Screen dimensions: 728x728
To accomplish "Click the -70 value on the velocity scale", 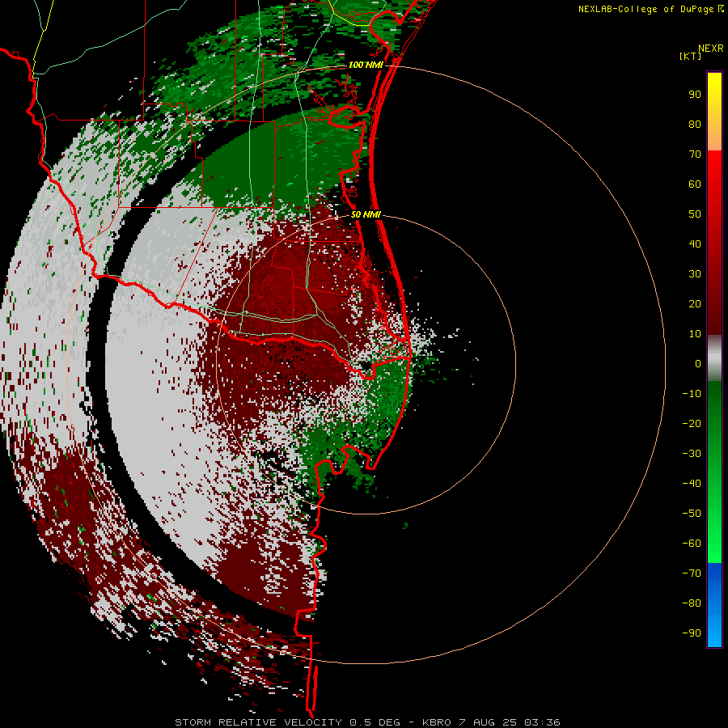I will (x=692, y=574).
